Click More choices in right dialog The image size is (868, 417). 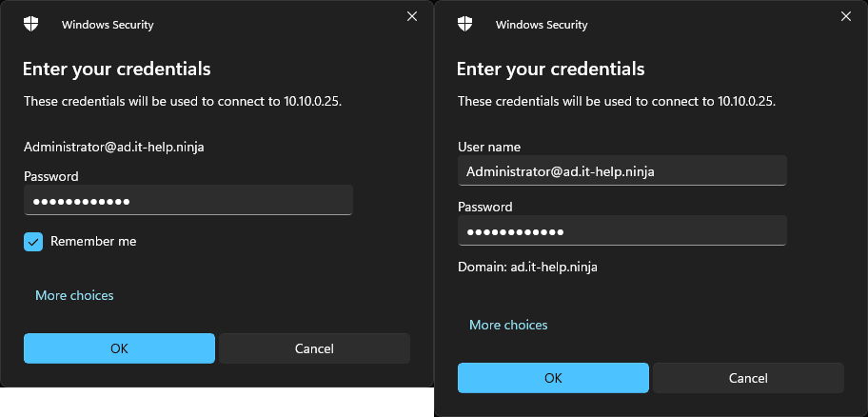(x=508, y=325)
